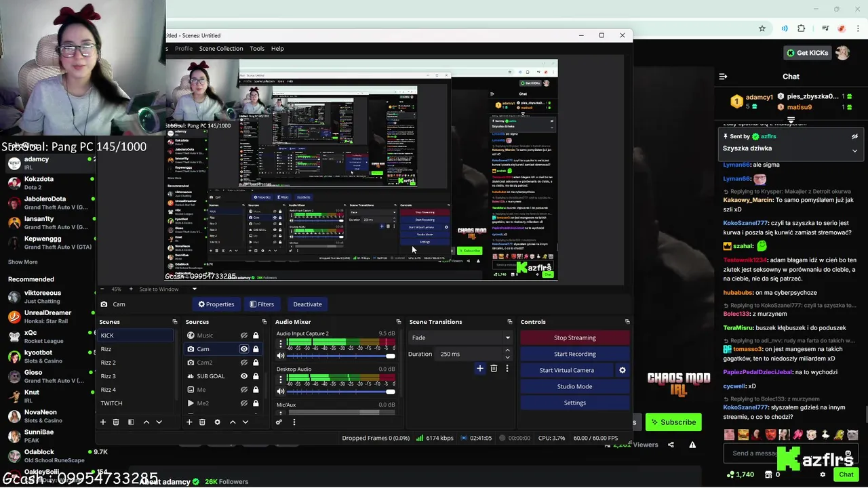
Task: Open the Fade transition dropdown
Action: [460, 338]
